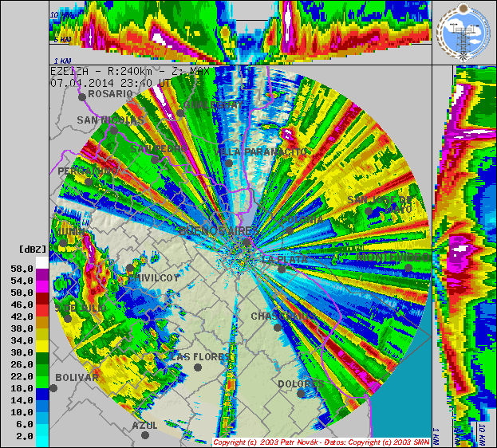Click the Chascomus city marker dot

tap(278, 328)
